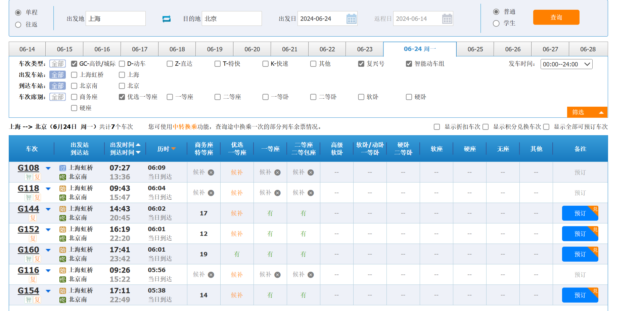The width and height of the screenshot is (644, 311).
Task: Click the 始 origin icon for G152
Action: click(62, 229)
